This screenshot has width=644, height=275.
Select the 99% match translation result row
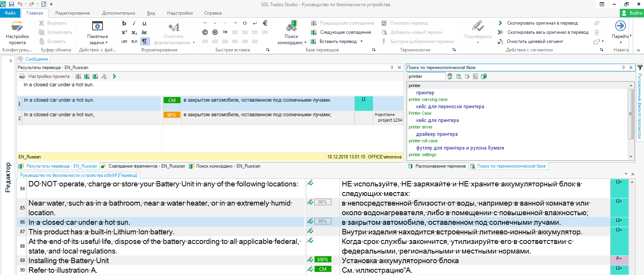210,118
